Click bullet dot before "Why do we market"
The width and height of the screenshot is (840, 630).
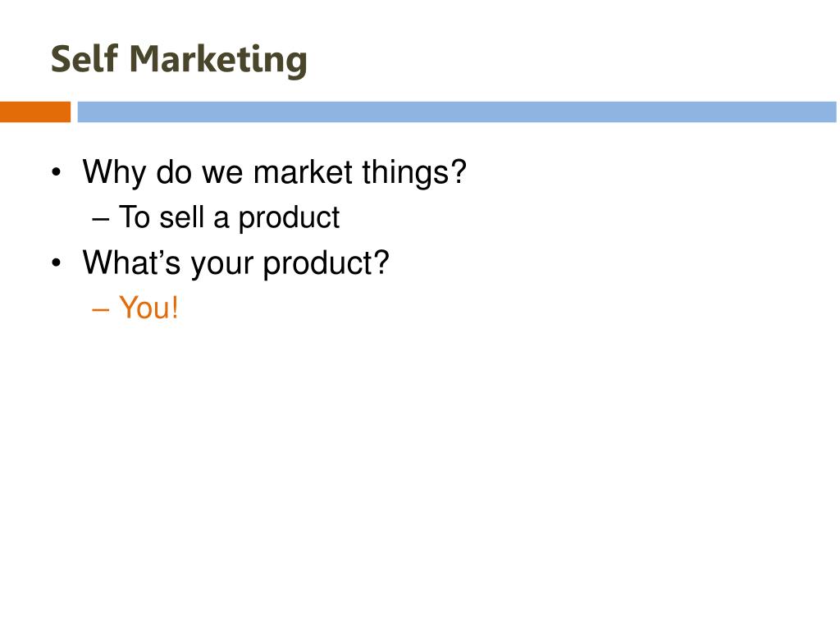point(57,173)
